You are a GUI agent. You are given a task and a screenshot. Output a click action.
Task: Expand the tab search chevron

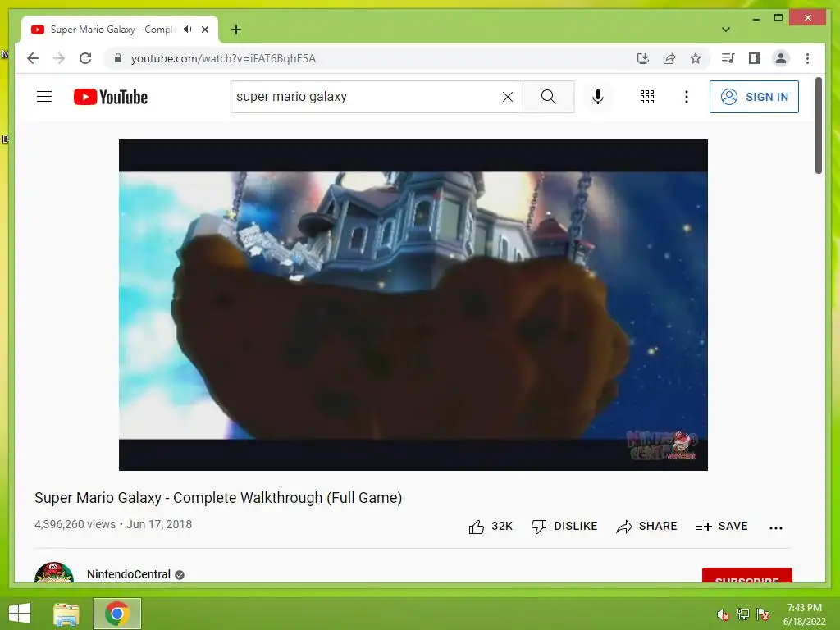(x=726, y=30)
